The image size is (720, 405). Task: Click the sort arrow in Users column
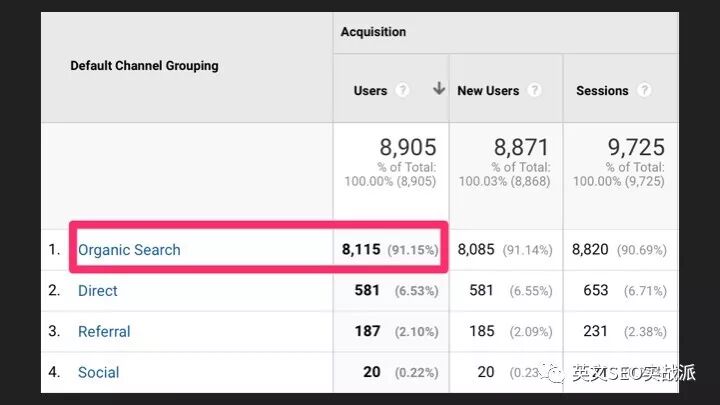[439, 88]
